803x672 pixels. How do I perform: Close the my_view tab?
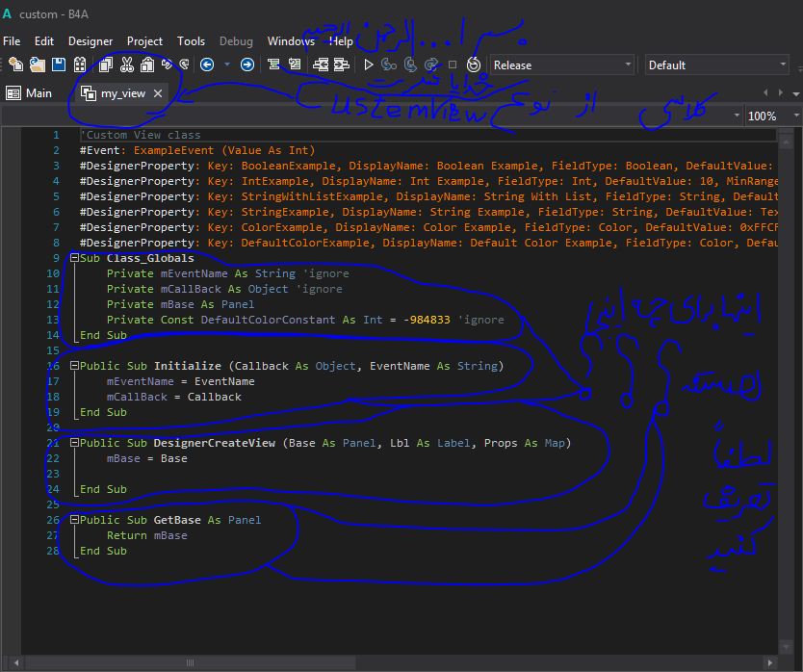(158, 93)
